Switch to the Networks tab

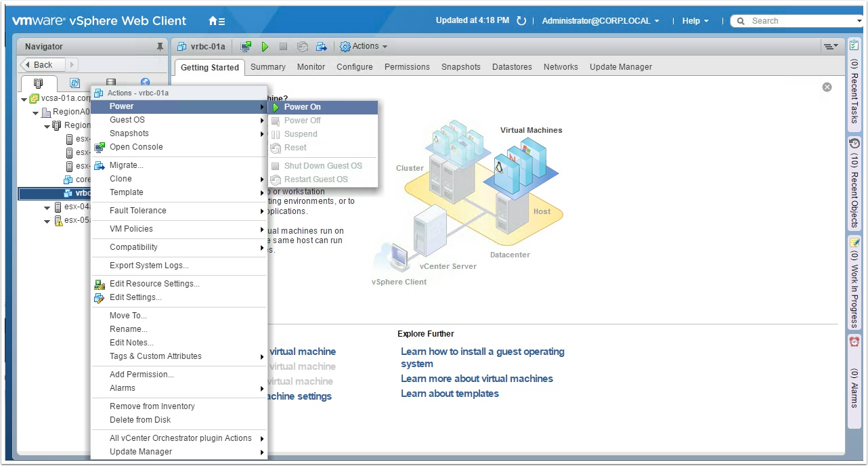pyautogui.click(x=561, y=67)
